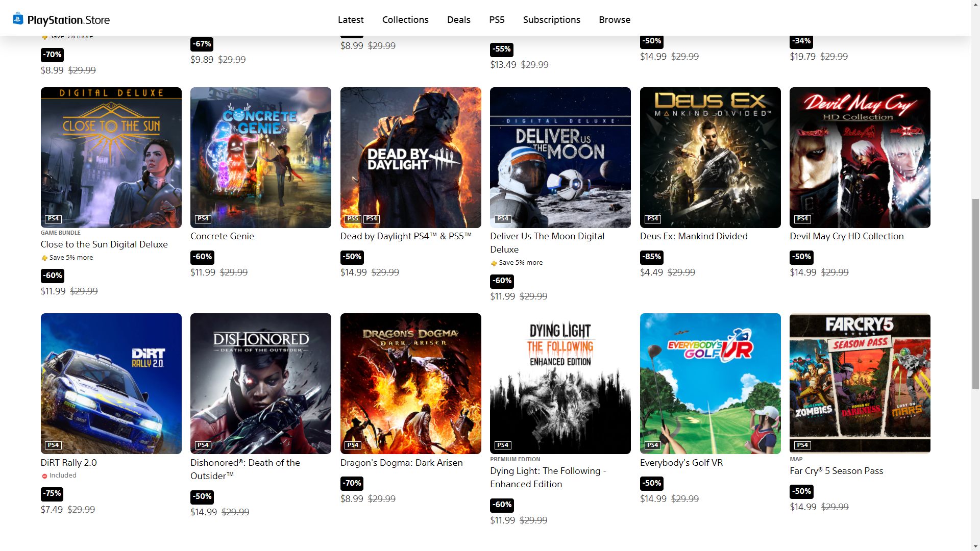Viewport: 980px width, 551px height.
Task: Open the Everybody's Golf VR title link
Action: click(681, 463)
